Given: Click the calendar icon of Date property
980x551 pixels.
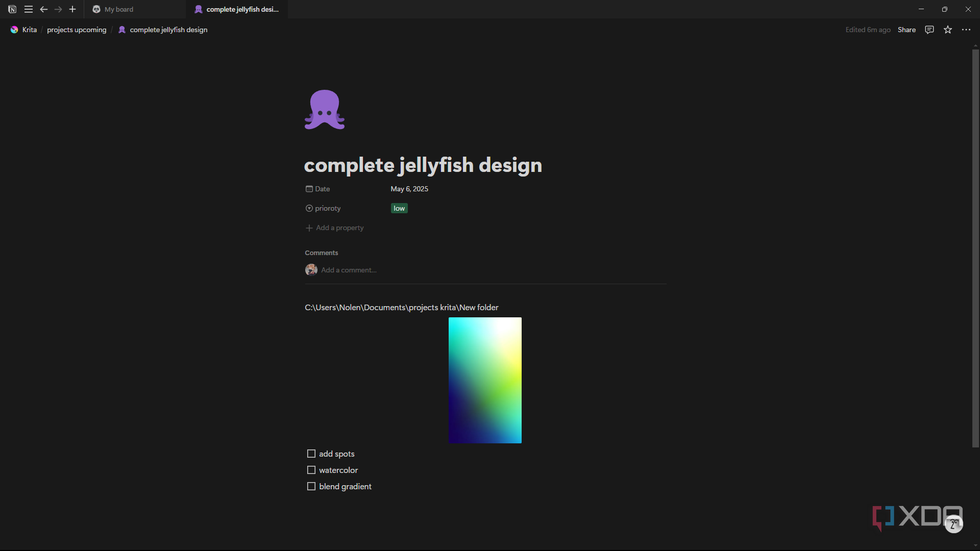Looking at the screenshot, I should tap(309, 189).
